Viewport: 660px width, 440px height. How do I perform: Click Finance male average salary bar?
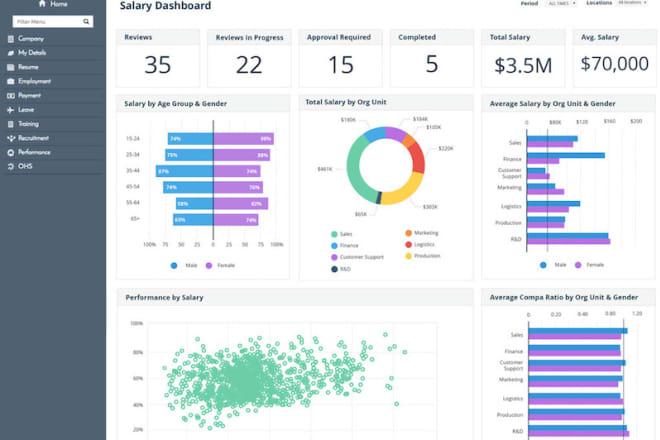pyautogui.click(x=566, y=155)
